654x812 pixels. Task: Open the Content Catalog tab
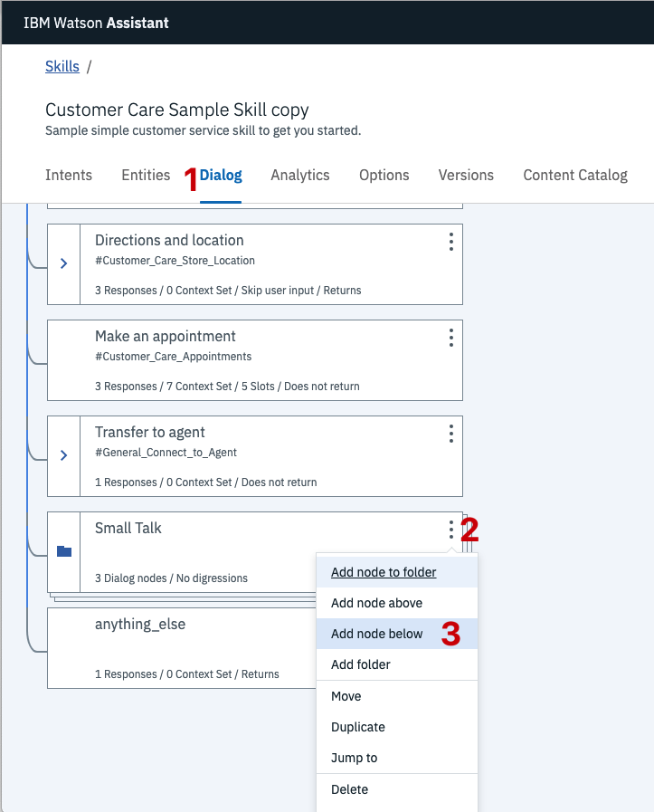click(575, 175)
